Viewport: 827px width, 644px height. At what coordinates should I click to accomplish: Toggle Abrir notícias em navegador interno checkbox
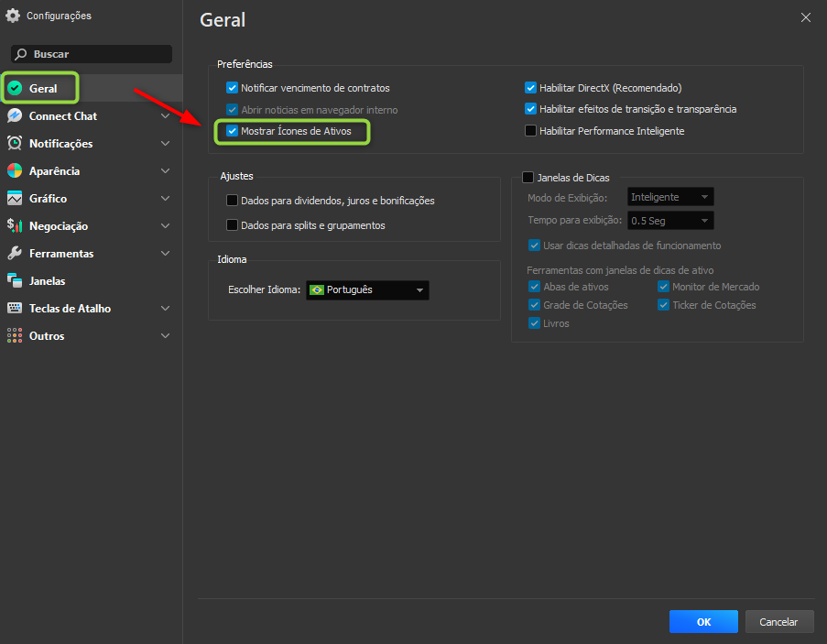pyautogui.click(x=232, y=110)
